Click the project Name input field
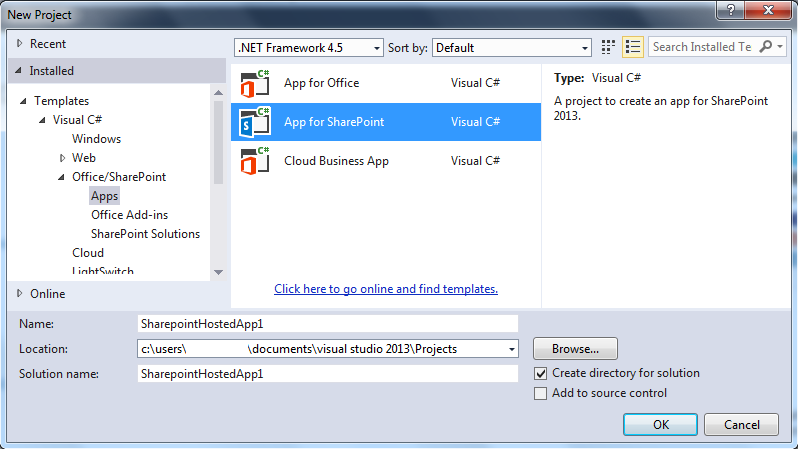 click(x=328, y=324)
